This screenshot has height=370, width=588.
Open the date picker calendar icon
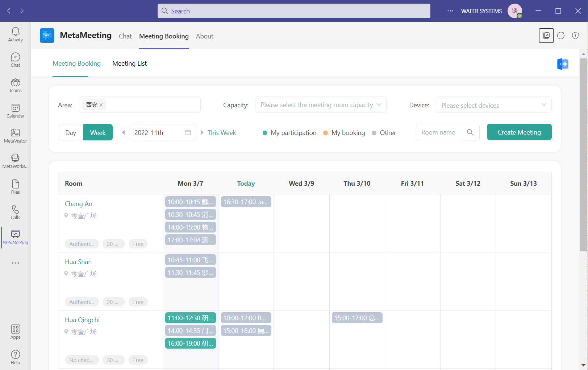coord(188,132)
